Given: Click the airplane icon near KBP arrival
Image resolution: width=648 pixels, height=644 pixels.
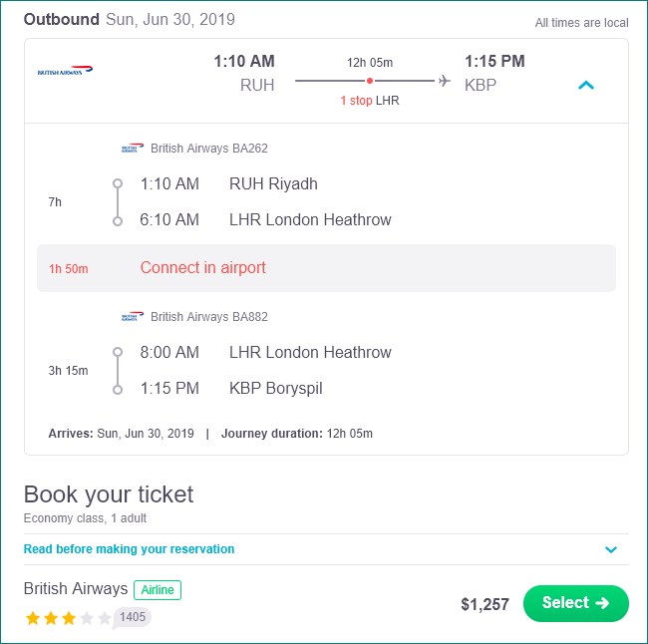Looking at the screenshot, I should tap(445, 81).
